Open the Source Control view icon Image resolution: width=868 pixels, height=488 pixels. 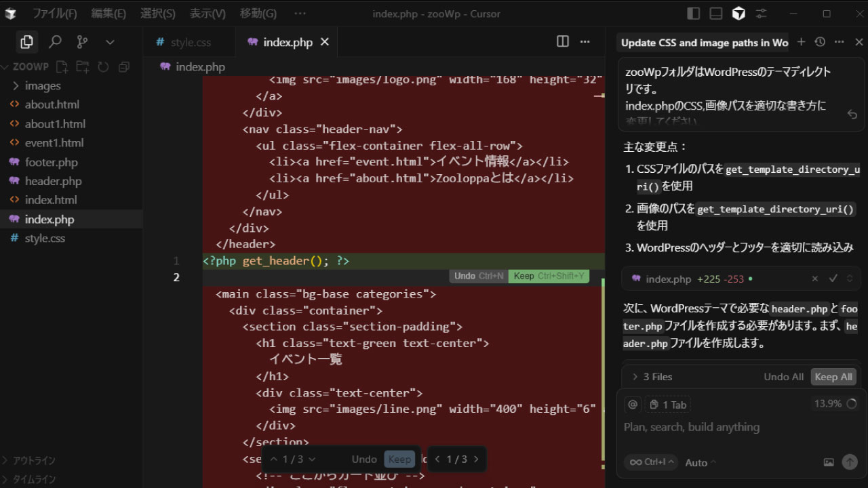[83, 42]
